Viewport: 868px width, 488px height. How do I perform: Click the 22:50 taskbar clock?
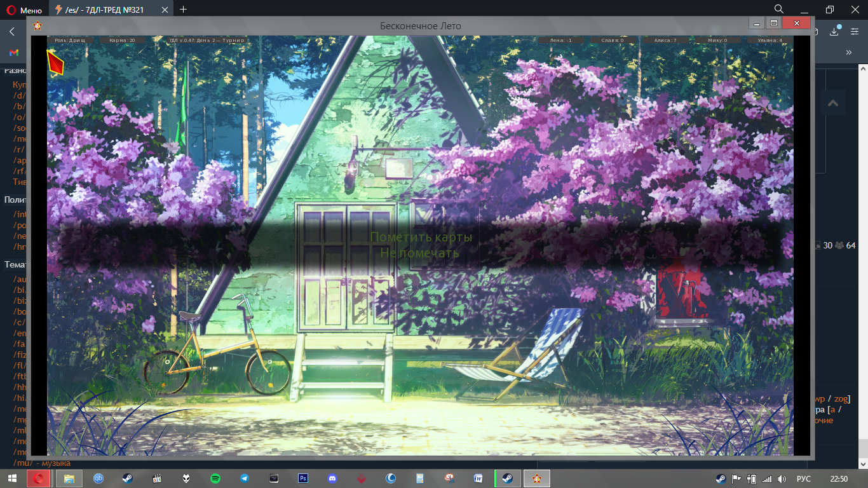839,479
